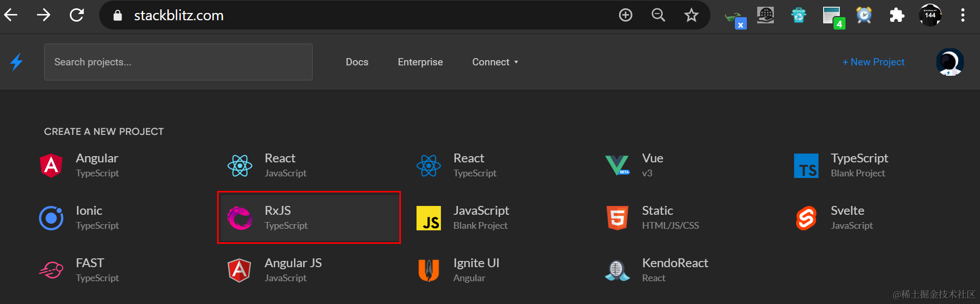Select the Vue v3 project label
This screenshot has width=980, height=304.
(x=652, y=165)
